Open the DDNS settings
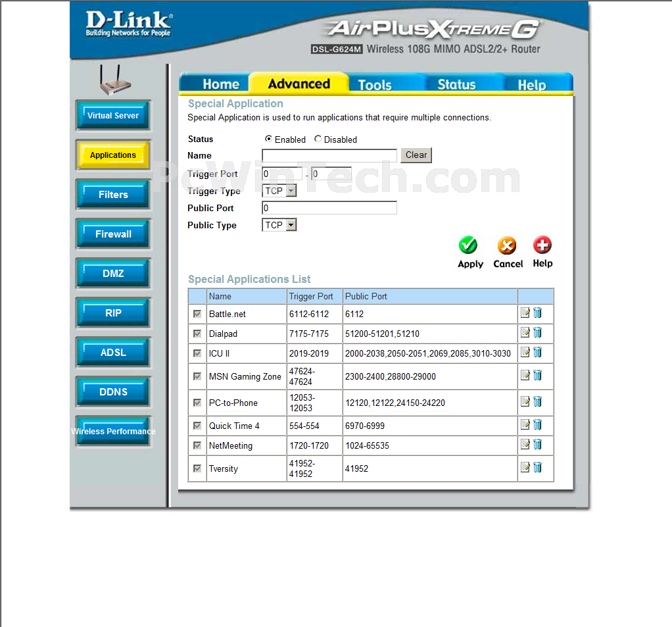This screenshot has height=627, width=672. (113, 391)
